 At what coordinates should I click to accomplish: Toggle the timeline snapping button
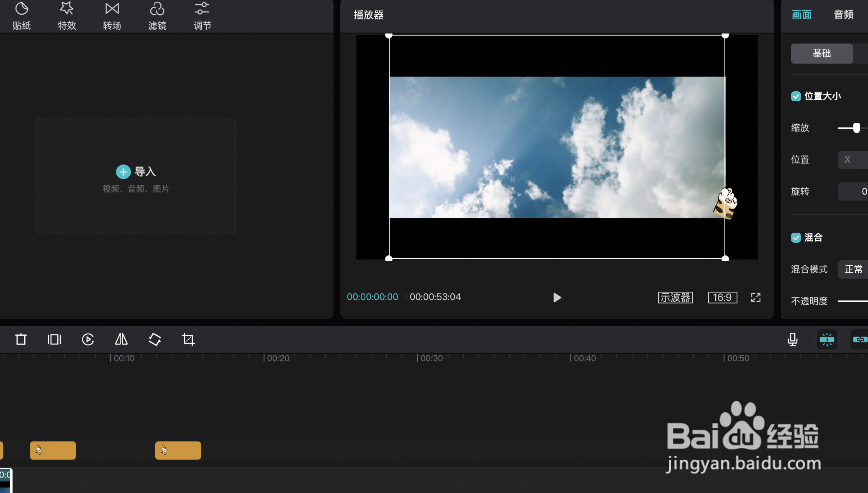click(827, 339)
